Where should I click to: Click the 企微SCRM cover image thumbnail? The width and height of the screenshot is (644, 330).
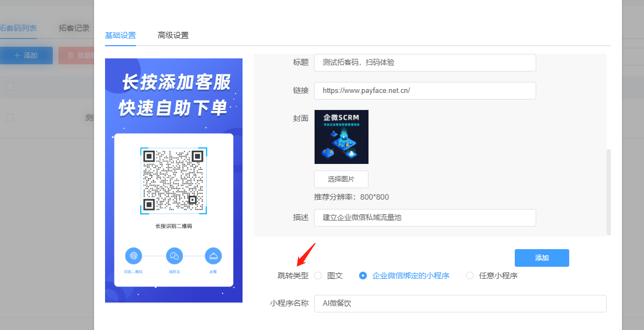[x=342, y=137]
